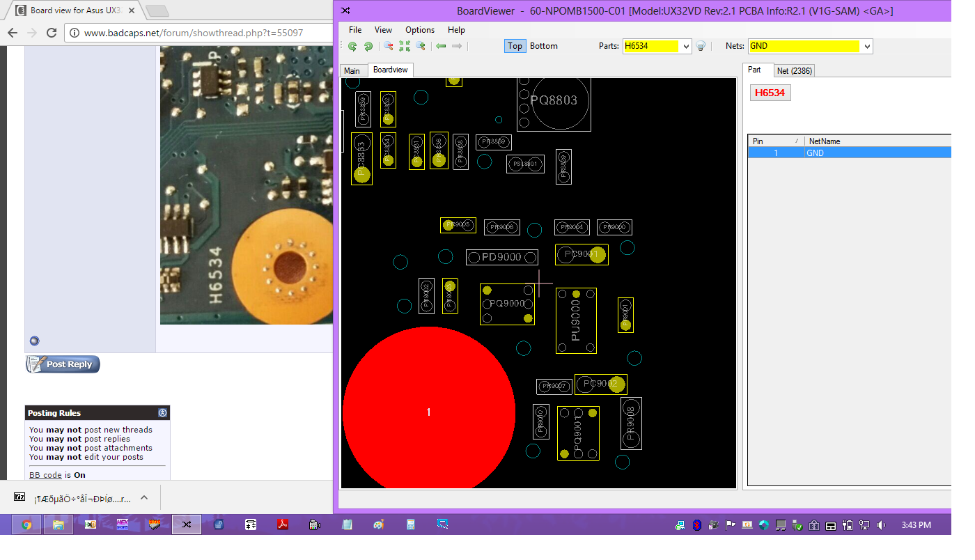Switch to the Main tab
This screenshot has height=560, width=975.
click(x=352, y=70)
